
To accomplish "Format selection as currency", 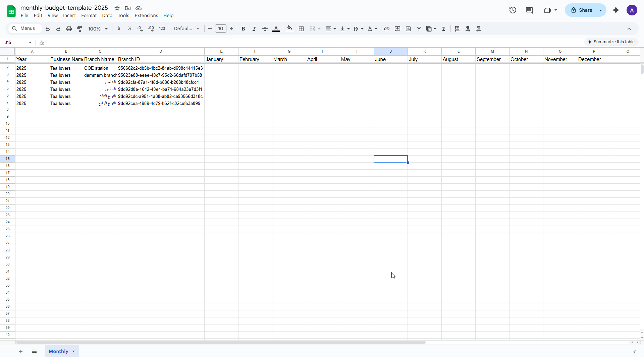I will (x=119, y=29).
